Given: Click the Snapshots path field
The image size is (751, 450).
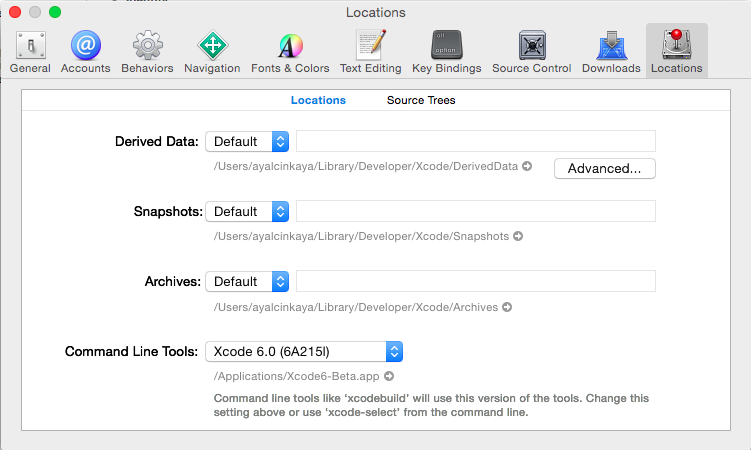Looking at the screenshot, I should coord(476,211).
